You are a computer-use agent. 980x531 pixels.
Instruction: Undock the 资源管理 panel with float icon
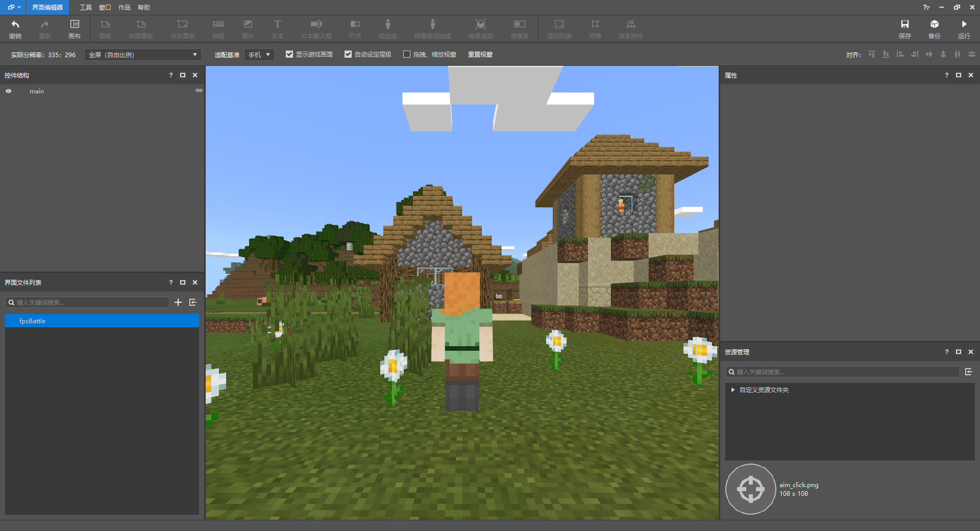[959, 352]
